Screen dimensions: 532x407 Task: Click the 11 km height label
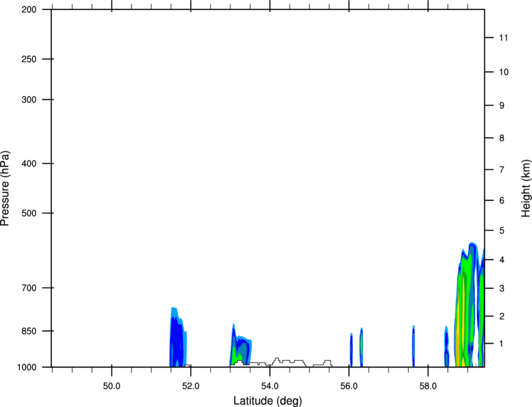click(503, 38)
